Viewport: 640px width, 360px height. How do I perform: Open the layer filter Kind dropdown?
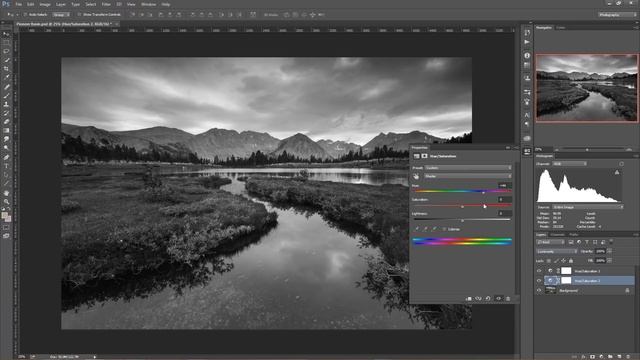click(x=550, y=242)
